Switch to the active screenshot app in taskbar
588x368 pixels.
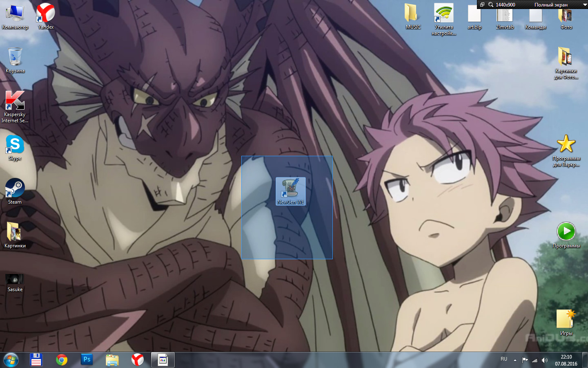click(x=163, y=360)
